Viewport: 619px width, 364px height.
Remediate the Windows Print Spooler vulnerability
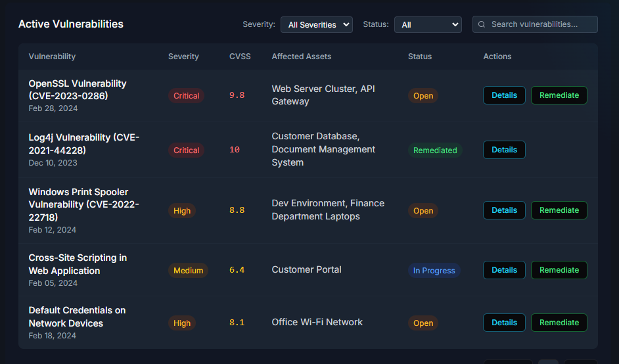pyautogui.click(x=559, y=210)
